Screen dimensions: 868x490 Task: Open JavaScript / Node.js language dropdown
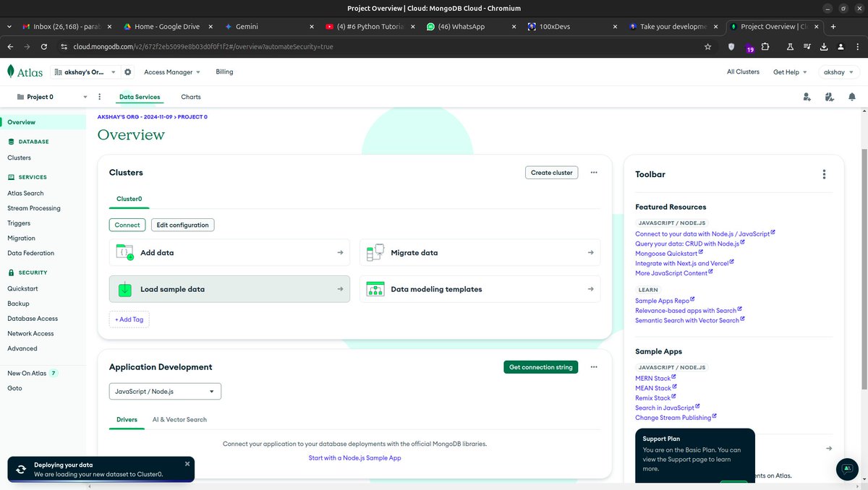[x=165, y=391]
